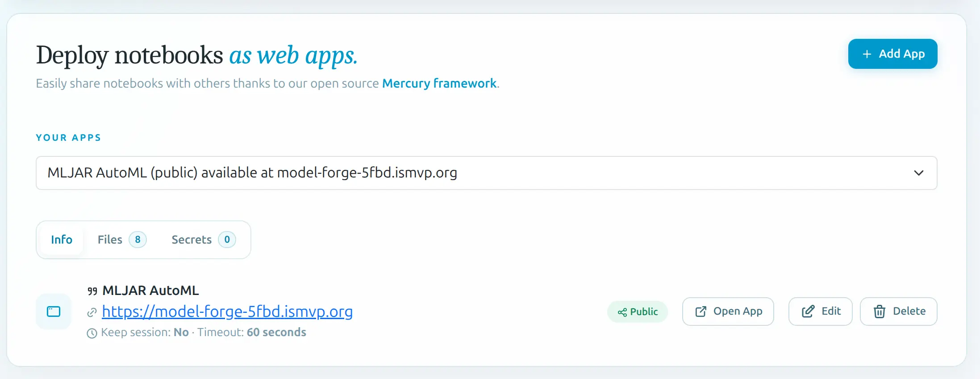Click the external link icon in Open App
Screen dimensions: 980x379
pyautogui.click(x=701, y=312)
